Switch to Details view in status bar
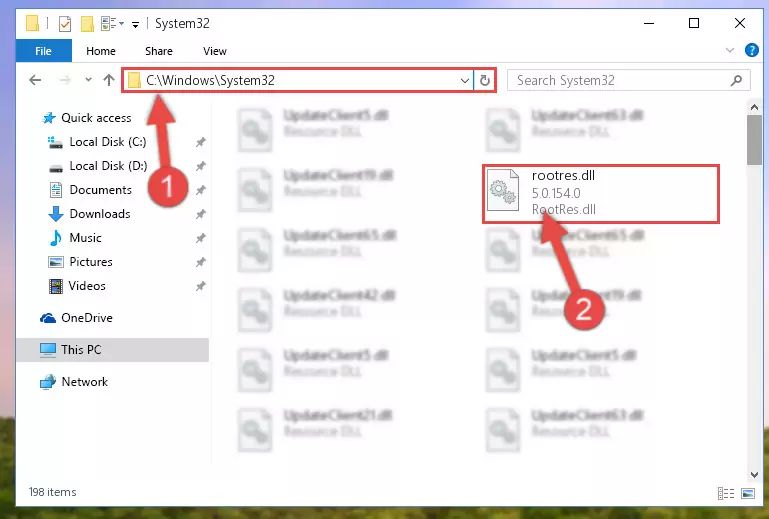The height and width of the screenshot is (519, 769). pyautogui.click(x=726, y=493)
